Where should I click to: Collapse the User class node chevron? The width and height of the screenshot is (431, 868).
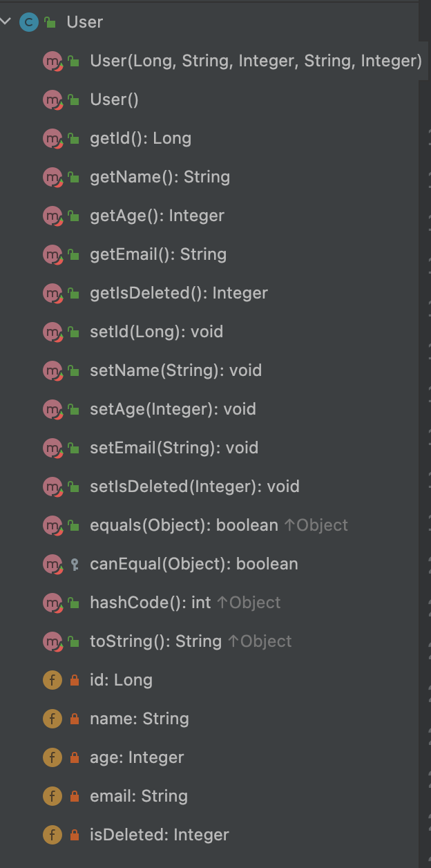pos(6,22)
